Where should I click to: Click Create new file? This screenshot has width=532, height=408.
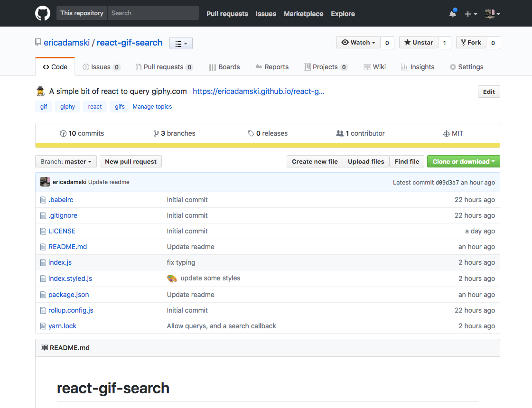click(x=315, y=161)
